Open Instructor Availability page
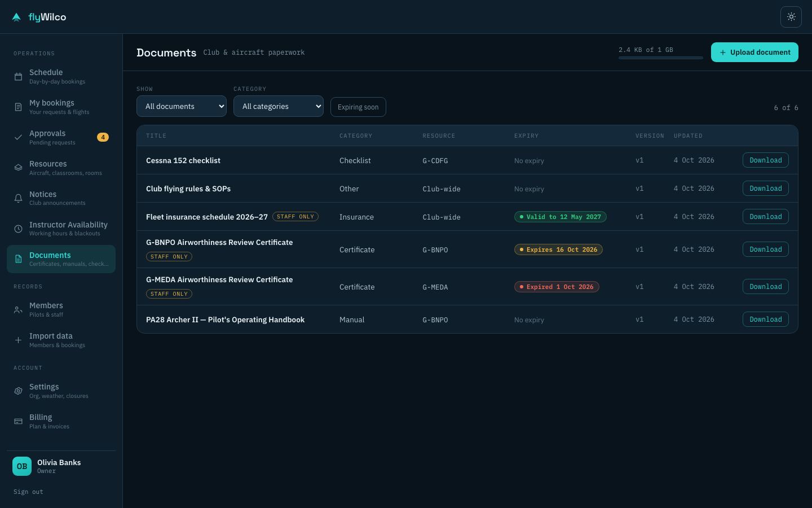 61,229
